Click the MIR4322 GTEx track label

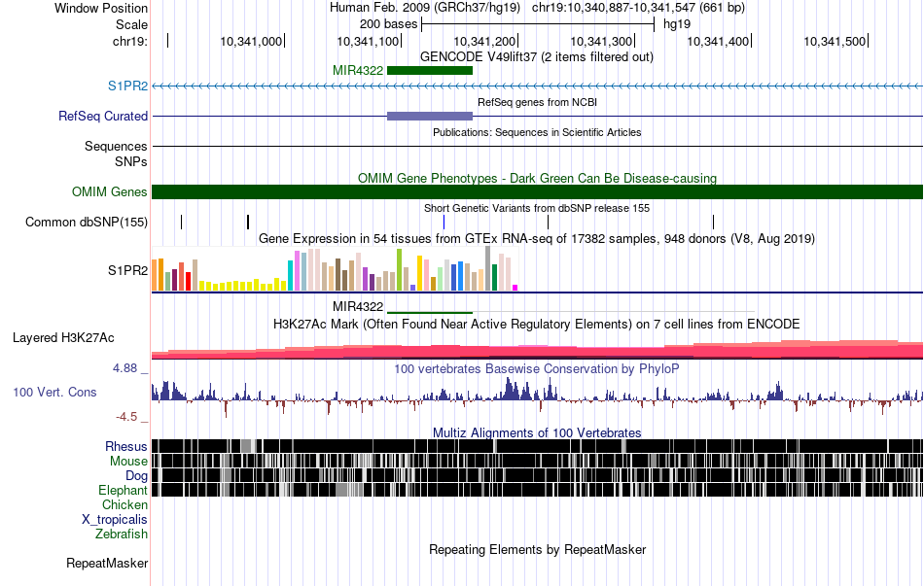358,306
